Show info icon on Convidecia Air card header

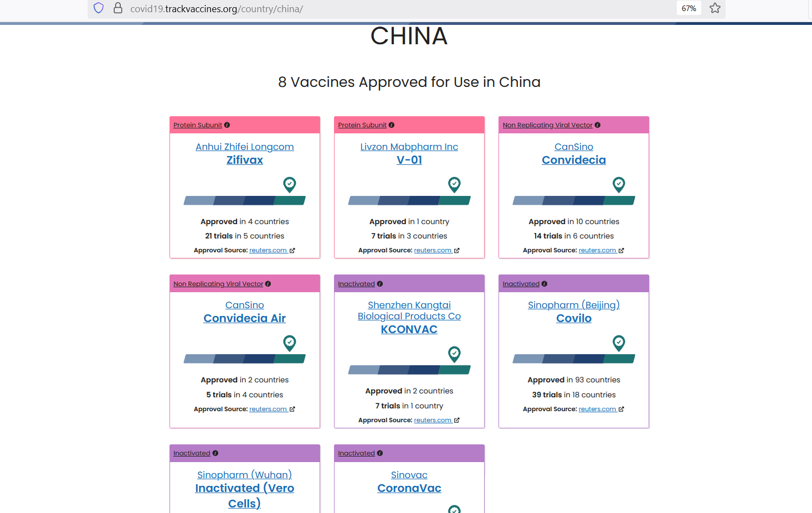pyautogui.click(x=268, y=284)
